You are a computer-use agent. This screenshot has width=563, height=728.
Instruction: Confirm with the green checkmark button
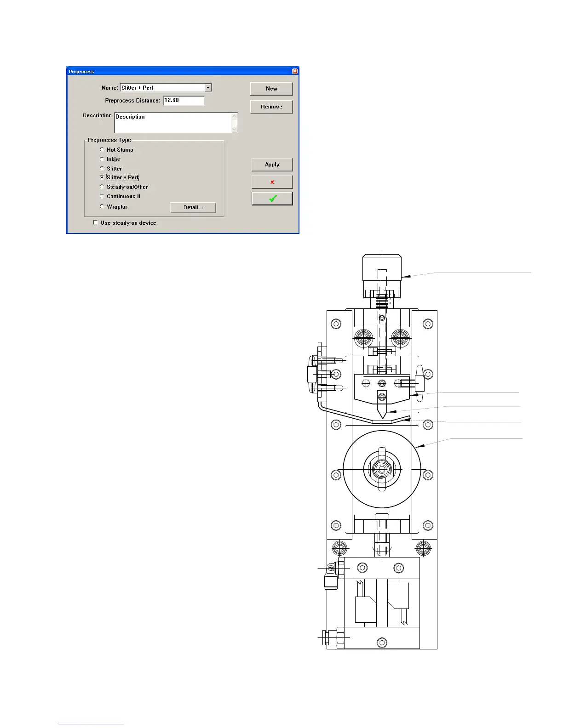tap(272, 199)
